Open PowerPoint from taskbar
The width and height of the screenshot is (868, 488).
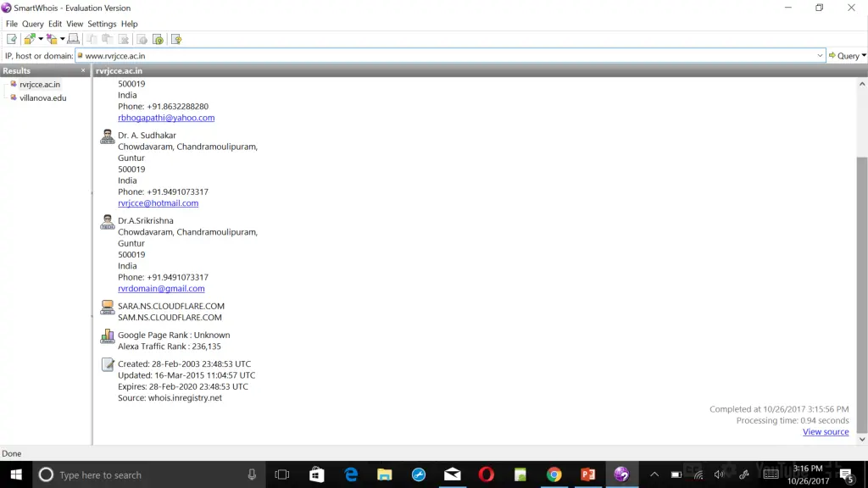pos(588,474)
